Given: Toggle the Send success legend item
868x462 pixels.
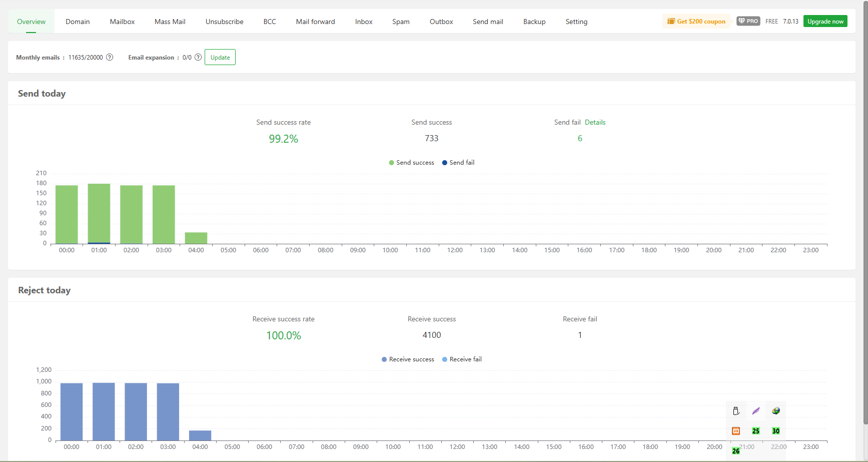Looking at the screenshot, I should click(x=411, y=163).
